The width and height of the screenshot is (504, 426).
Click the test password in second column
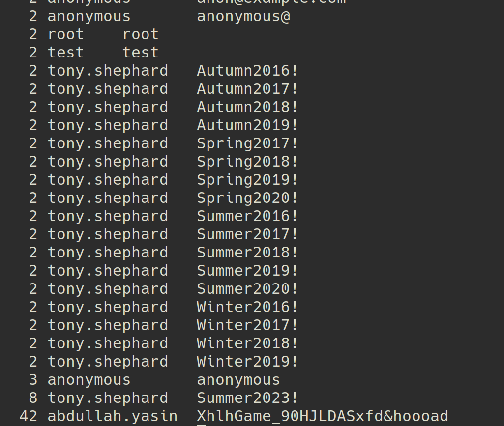pyautogui.click(x=141, y=53)
